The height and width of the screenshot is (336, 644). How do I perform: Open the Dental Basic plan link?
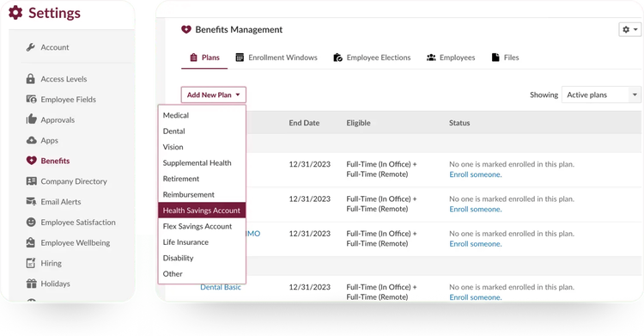click(221, 287)
